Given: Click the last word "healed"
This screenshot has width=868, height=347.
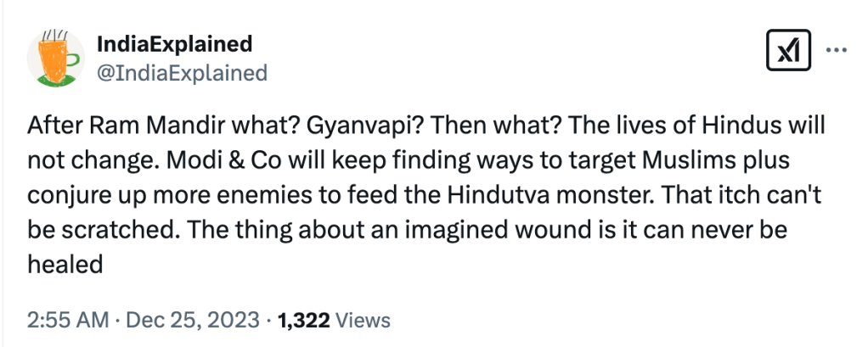Looking at the screenshot, I should point(65,265).
